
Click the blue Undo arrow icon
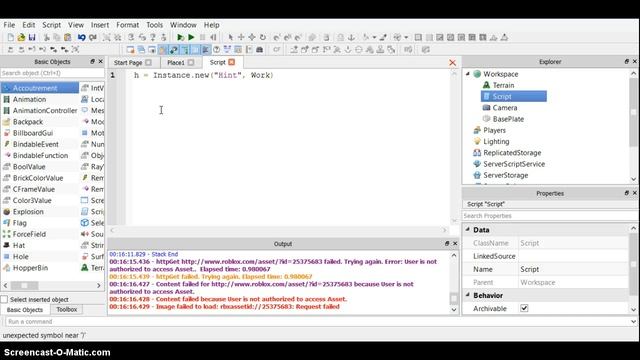tap(82, 38)
